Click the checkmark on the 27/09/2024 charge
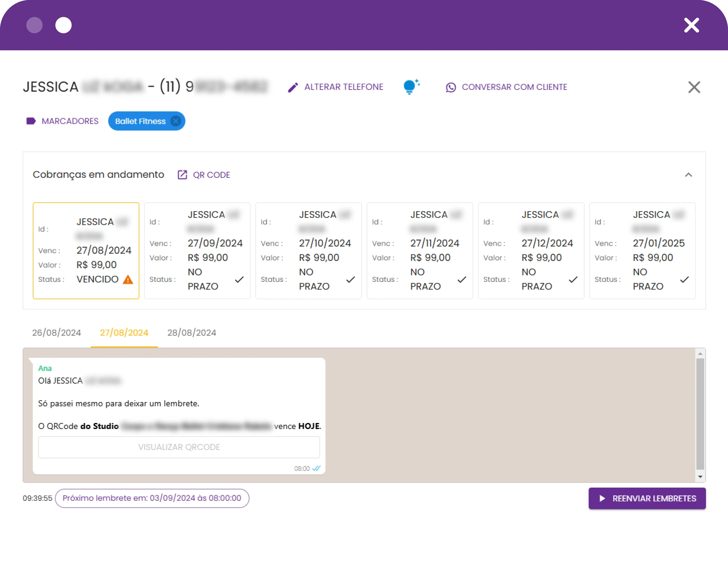728x583 pixels. [x=239, y=279]
